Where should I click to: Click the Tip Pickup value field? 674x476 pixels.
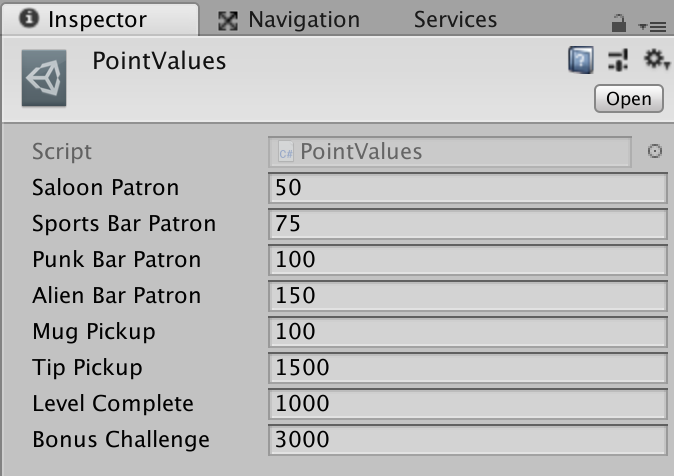pyautogui.click(x=468, y=368)
